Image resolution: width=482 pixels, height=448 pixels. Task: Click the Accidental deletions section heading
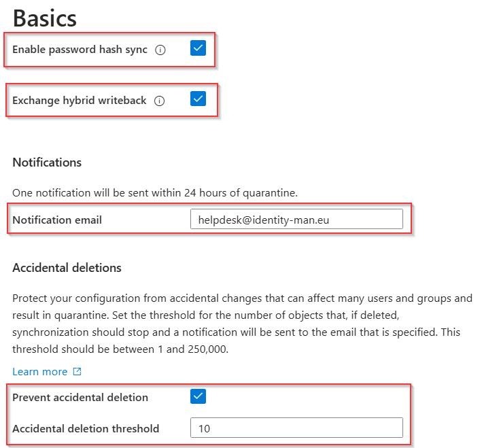(67, 268)
